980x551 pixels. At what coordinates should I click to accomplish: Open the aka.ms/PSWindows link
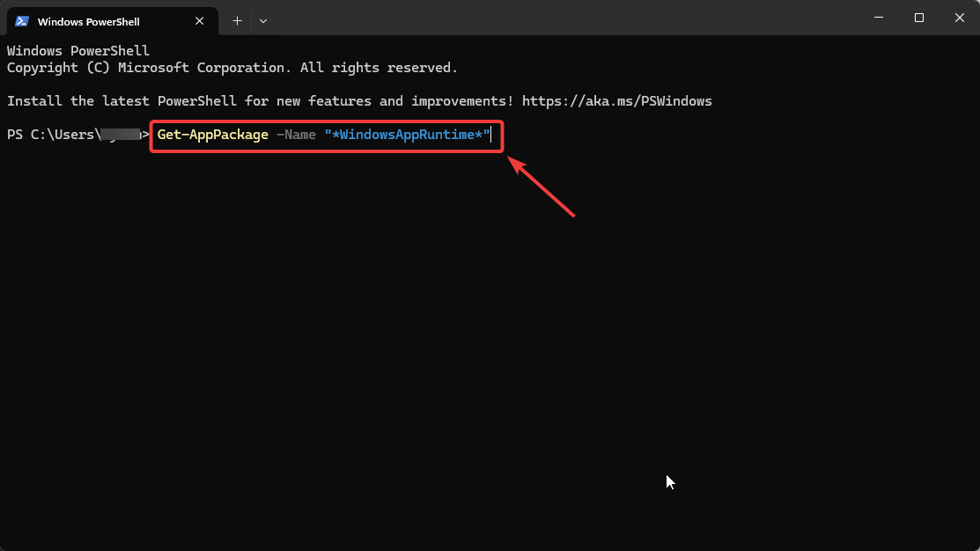619,100
